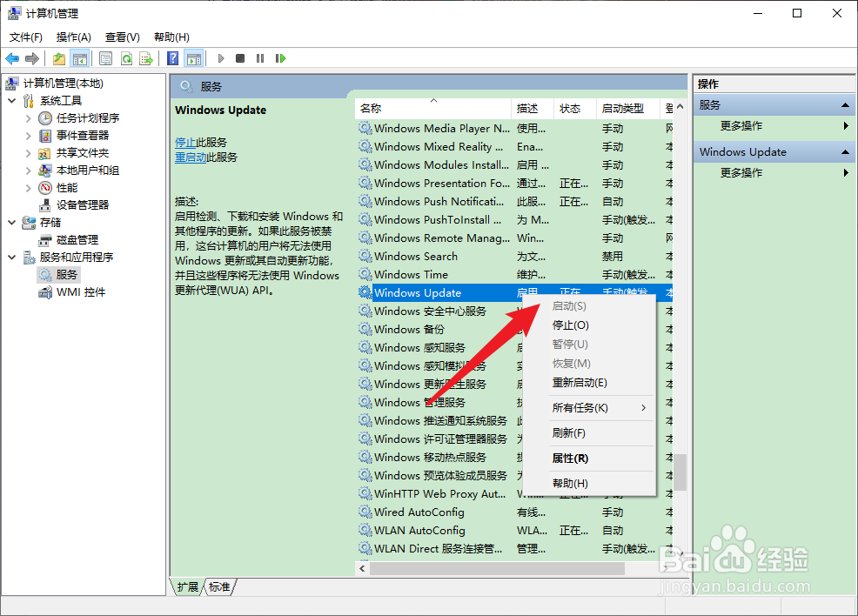This screenshot has height=616, width=858.
Task: Sort by 名称 column header
Action: (x=432, y=108)
